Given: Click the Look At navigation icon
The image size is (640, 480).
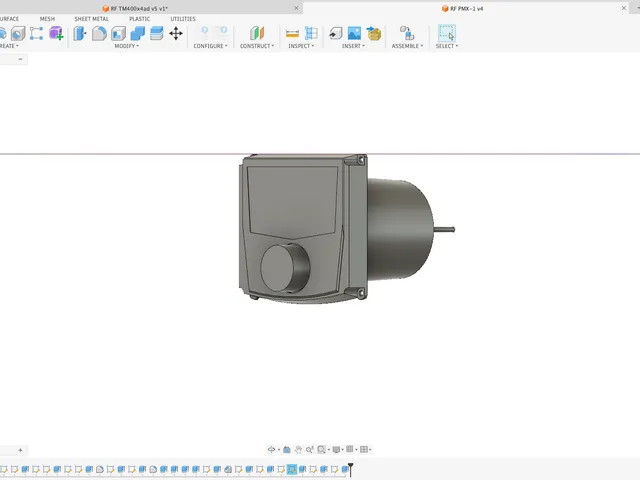Looking at the screenshot, I should 287,449.
